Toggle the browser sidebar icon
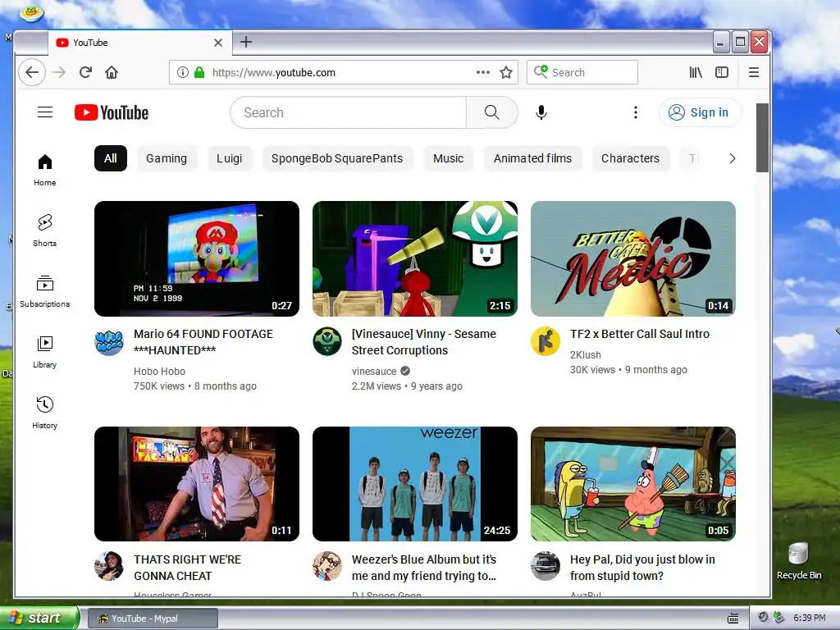Image resolution: width=840 pixels, height=630 pixels. click(722, 72)
